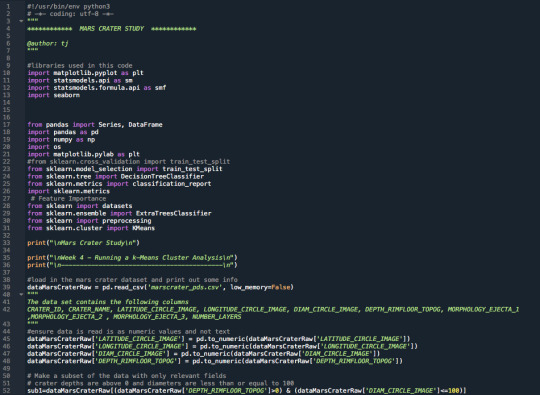Click the '#load in the mars crater dataset' comment
The width and height of the screenshot is (540, 395).
coord(132,280)
